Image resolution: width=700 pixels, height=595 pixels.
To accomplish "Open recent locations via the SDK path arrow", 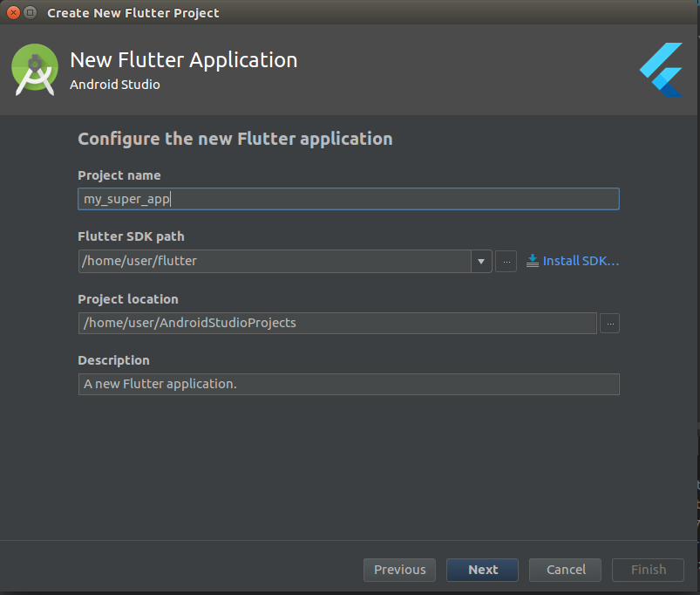I will click(x=482, y=260).
